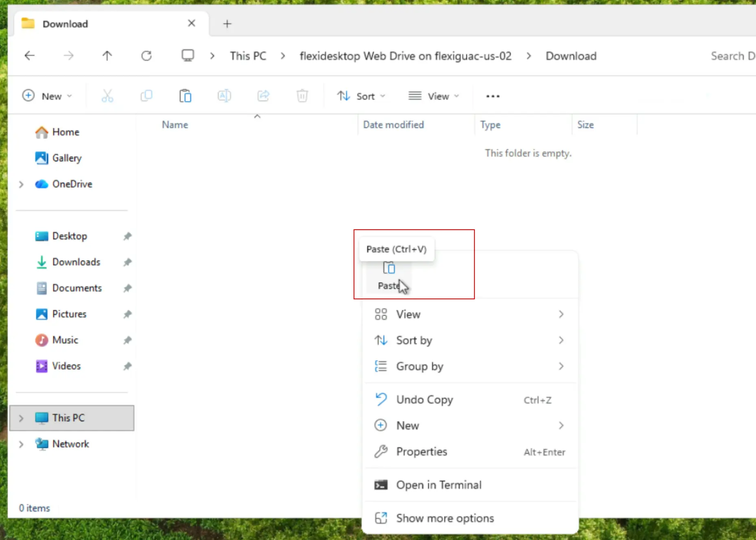Open Group by submenu
The width and height of the screenshot is (756, 540).
point(470,366)
